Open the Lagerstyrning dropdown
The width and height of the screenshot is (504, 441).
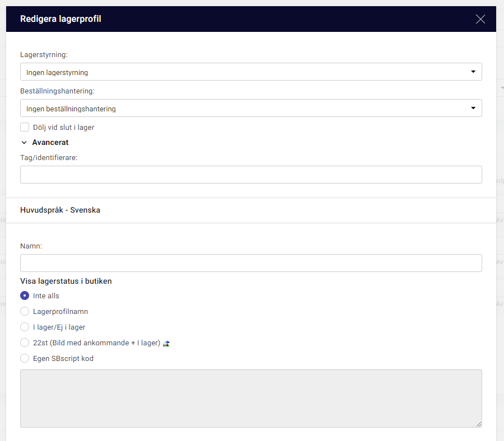click(x=251, y=72)
